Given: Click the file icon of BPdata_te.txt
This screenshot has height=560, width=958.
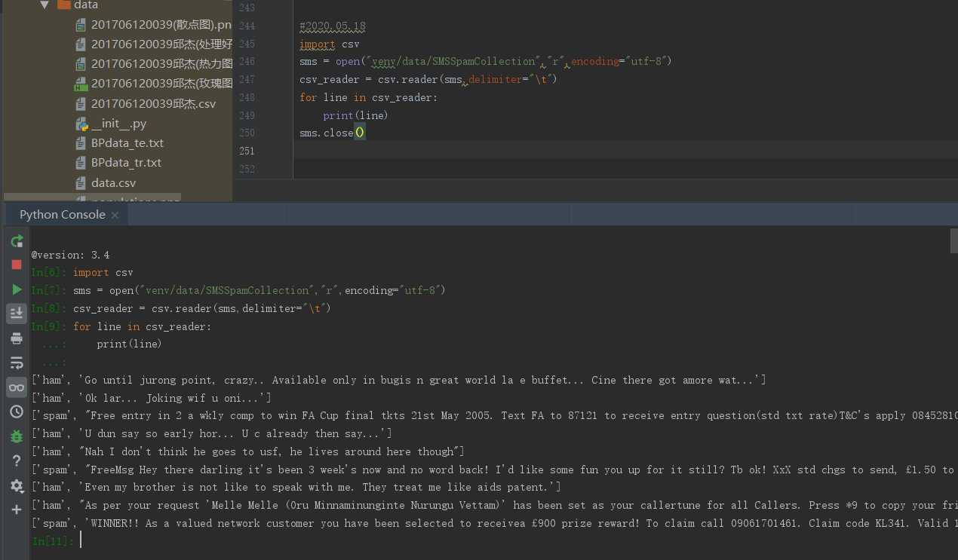Looking at the screenshot, I should point(81,142).
